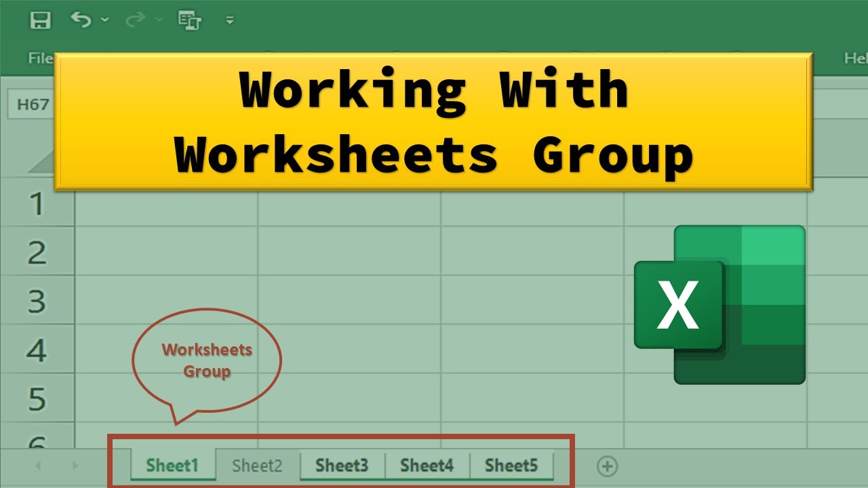
Task: Click the Undo arrow icon
Action: (x=80, y=20)
